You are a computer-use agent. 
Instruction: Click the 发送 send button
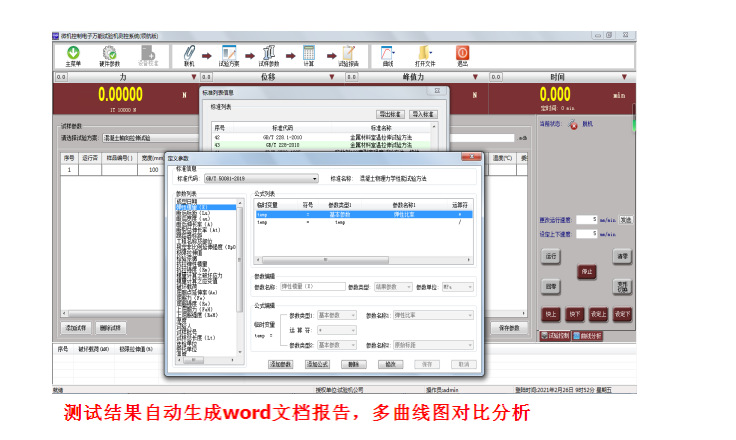tap(626, 220)
